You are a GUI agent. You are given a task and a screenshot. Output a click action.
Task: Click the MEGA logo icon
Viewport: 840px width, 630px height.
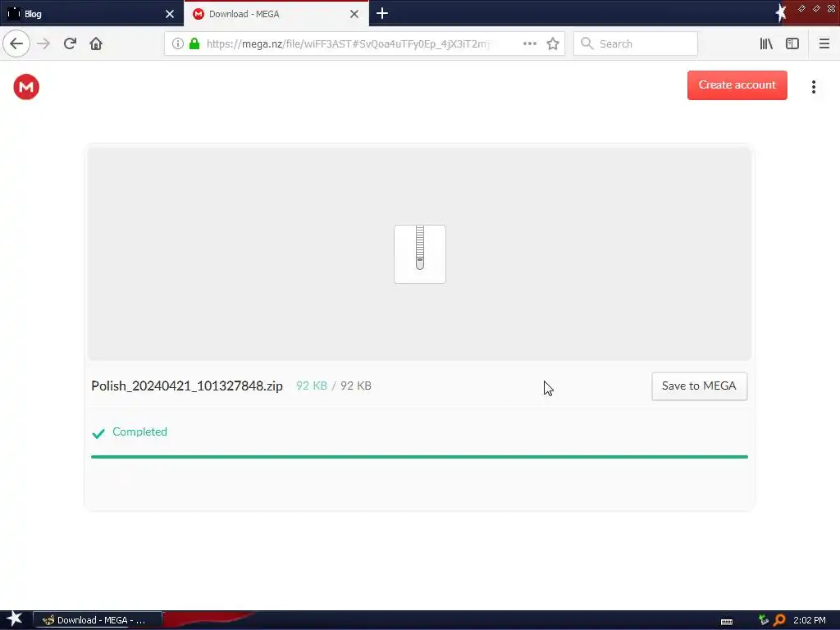click(26, 87)
